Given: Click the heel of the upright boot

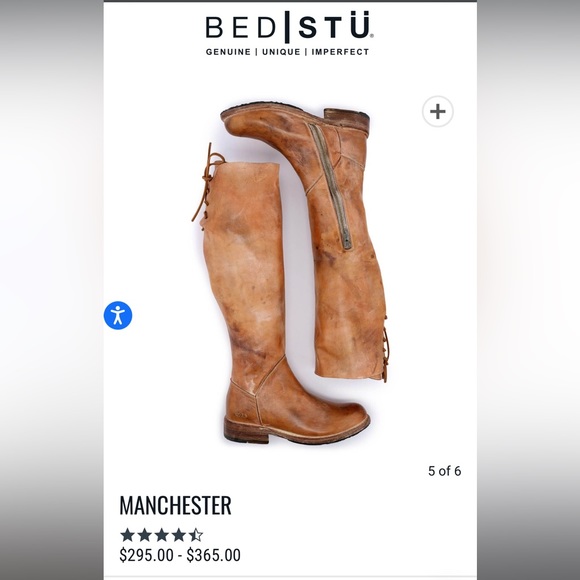Looking at the screenshot, I should tap(246, 431).
